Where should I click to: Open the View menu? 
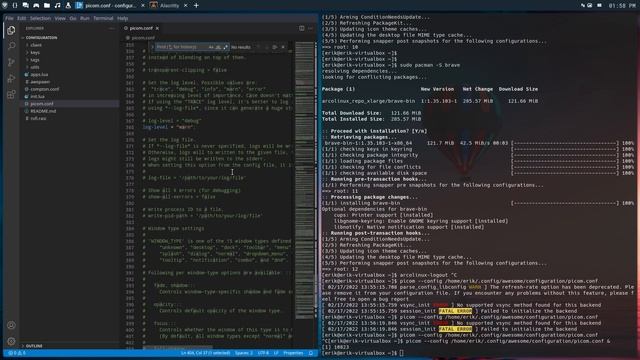pyautogui.click(x=60, y=18)
